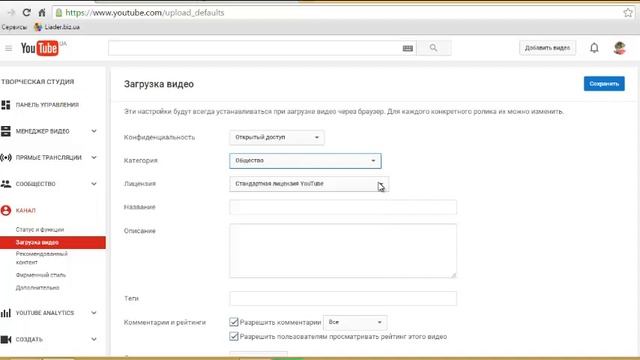This screenshot has height=360, width=640.
Task: Expand the Прямые трансляции section chevron
Action: click(94, 158)
